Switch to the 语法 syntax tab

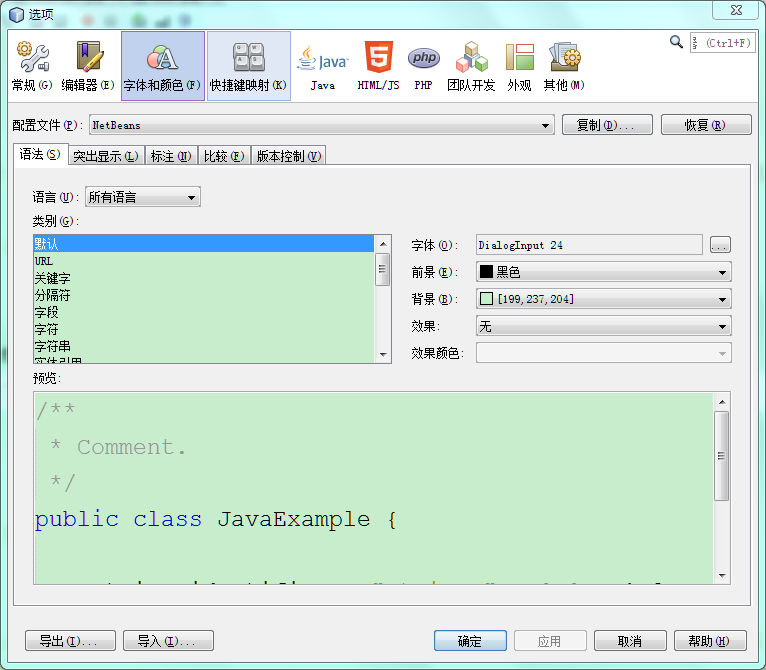coord(40,155)
